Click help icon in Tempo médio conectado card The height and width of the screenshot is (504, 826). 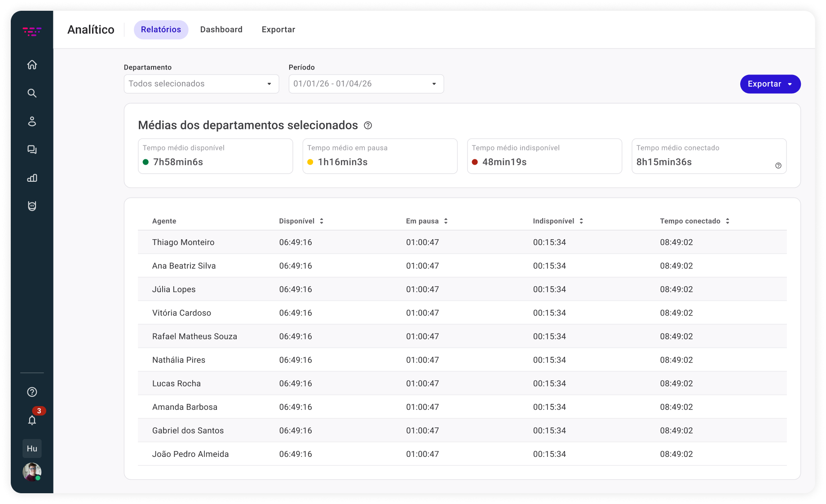click(x=778, y=166)
